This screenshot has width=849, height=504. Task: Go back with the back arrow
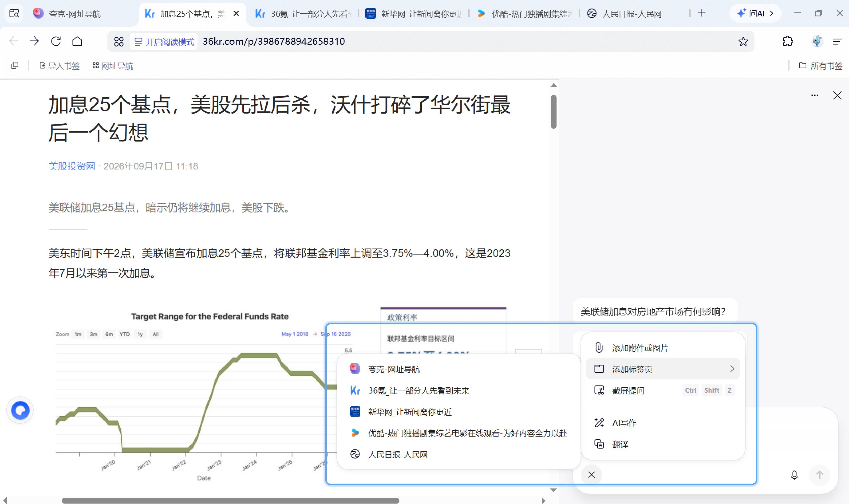point(14,41)
